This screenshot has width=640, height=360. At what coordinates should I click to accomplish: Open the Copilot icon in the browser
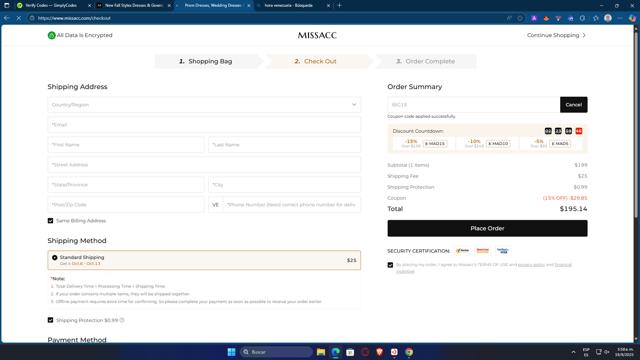point(632,18)
